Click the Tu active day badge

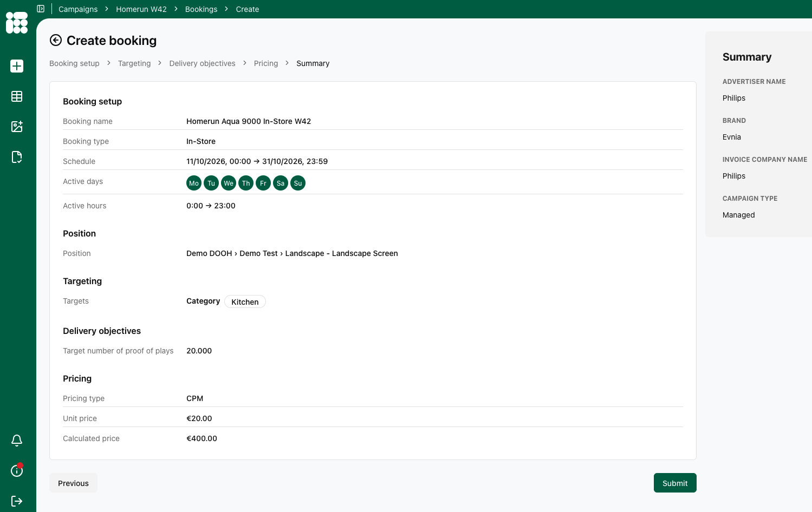click(211, 183)
